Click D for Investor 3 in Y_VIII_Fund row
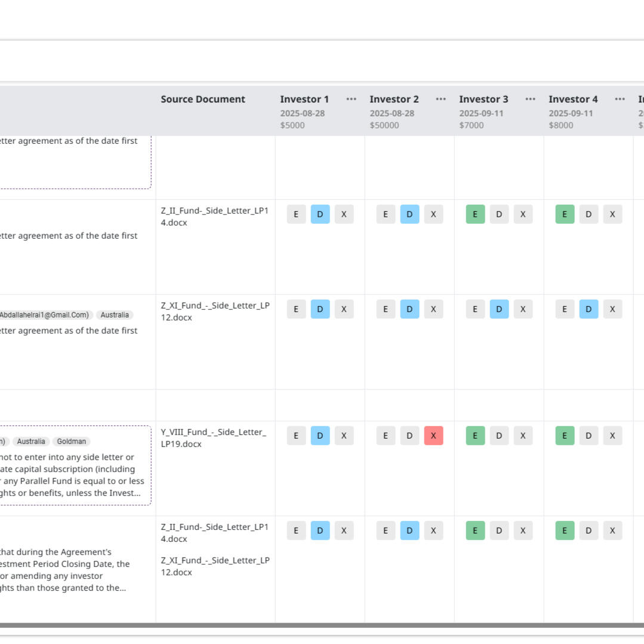The image size is (644, 644). [499, 436]
